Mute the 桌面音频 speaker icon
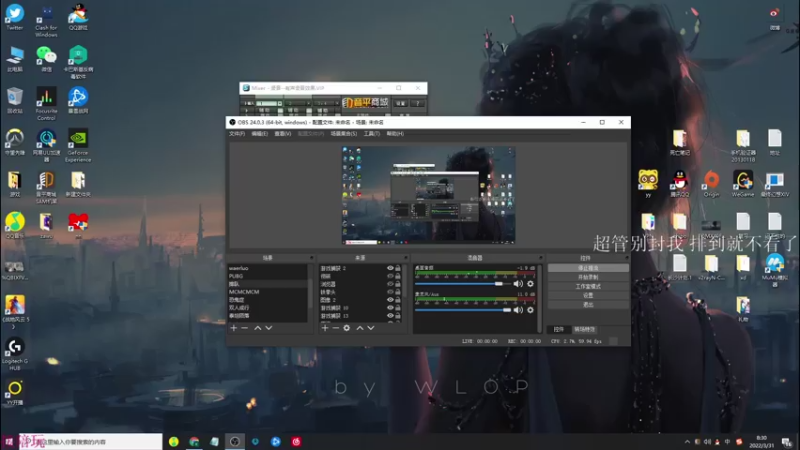 518,284
